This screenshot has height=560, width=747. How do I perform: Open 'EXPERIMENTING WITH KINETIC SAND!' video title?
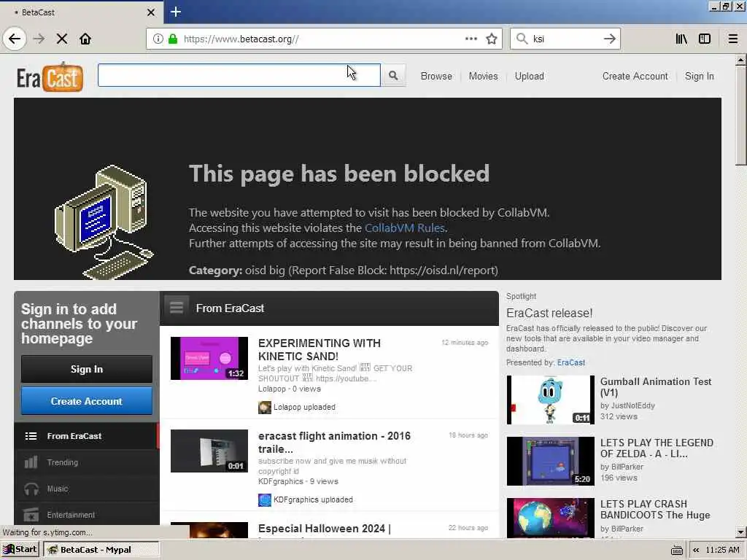tap(320, 349)
